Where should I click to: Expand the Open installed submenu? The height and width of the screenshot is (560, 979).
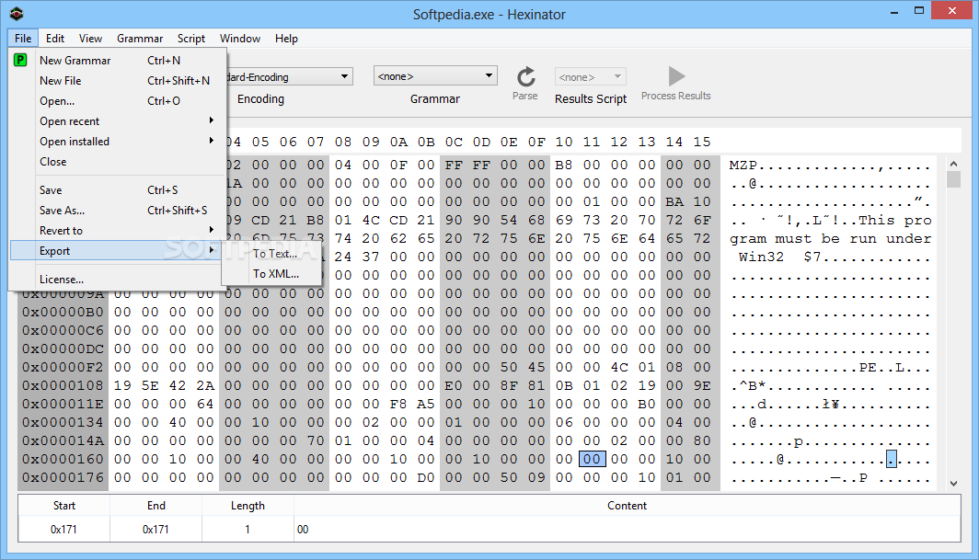pyautogui.click(x=118, y=141)
